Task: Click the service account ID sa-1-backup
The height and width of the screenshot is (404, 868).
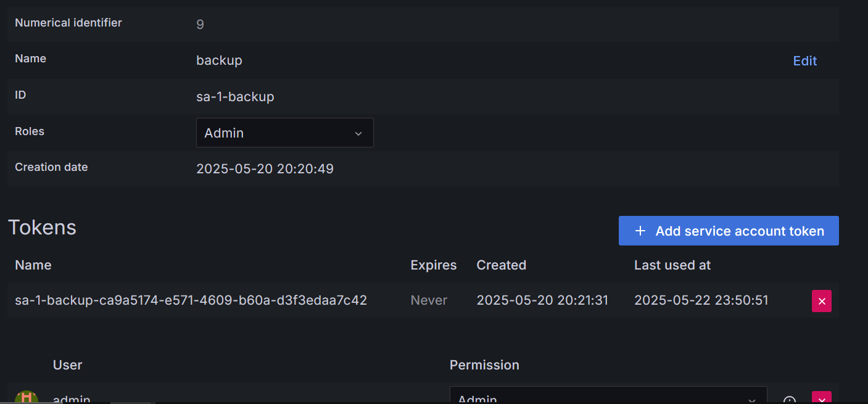Action: tap(235, 96)
